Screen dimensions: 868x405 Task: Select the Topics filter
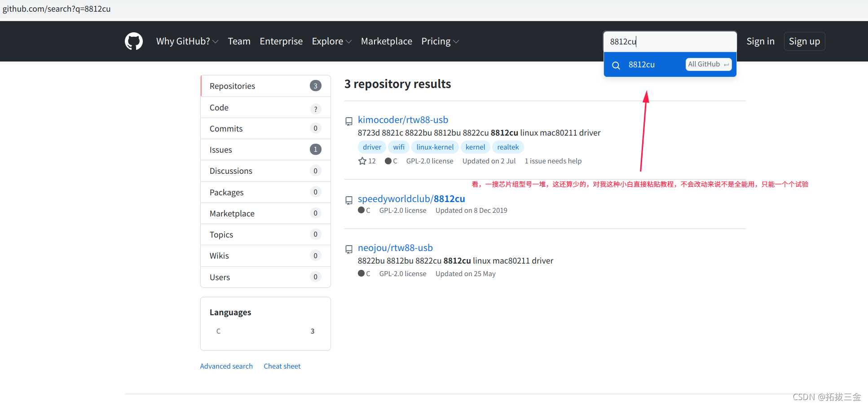(x=265, y=234)
